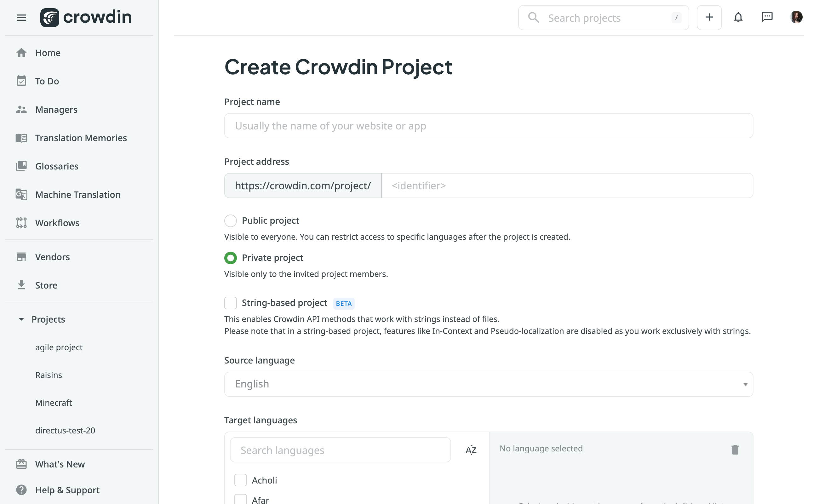Image resolution: width=819 pixels, height=504 pixels.
Task: Open the directus-test-20 project
Action: (x=65, y=430)
